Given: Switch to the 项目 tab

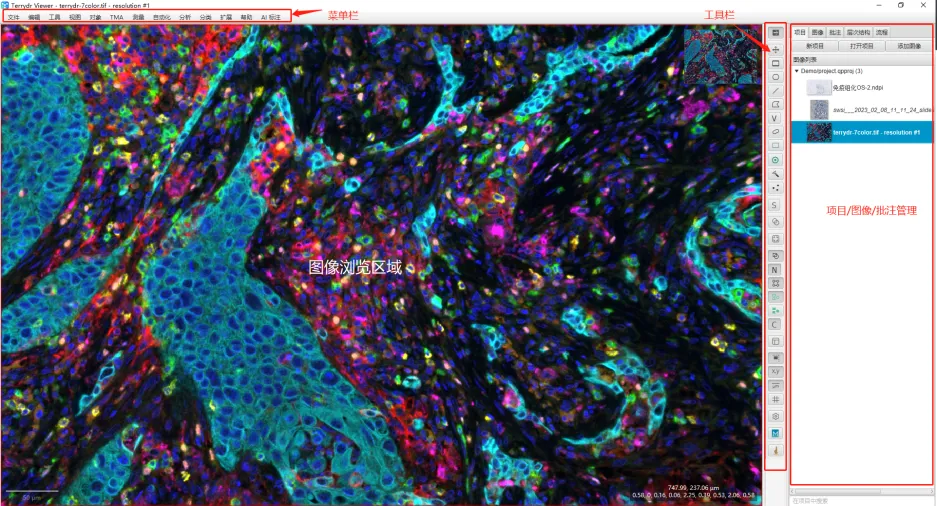Looking at the screenshot, I should (800, 32).
